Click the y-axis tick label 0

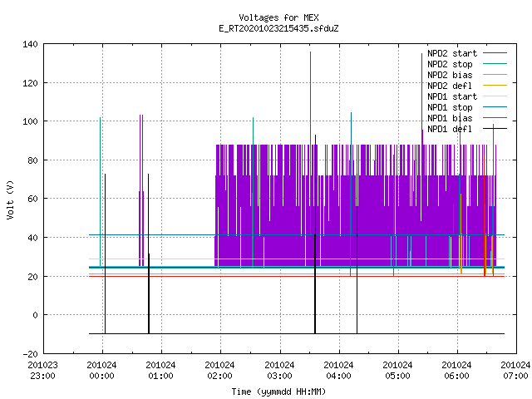tap(35, 315)
